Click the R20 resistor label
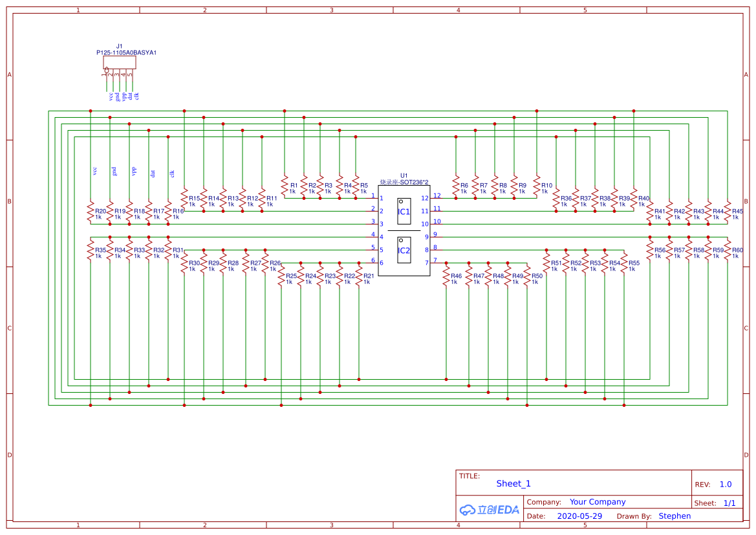Viewport: 756px width, 535px height. 100,212
